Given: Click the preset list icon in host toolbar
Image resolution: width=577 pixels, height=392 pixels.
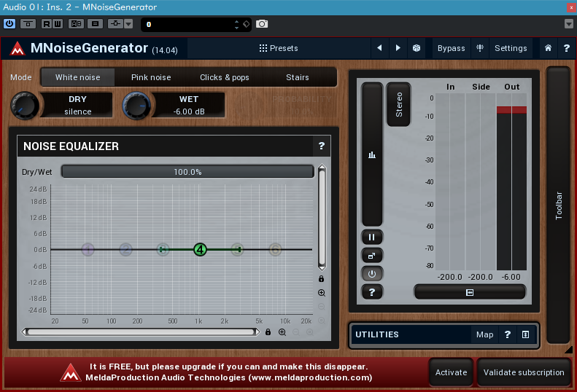Looking at the screenshot, I should point(96,24).
